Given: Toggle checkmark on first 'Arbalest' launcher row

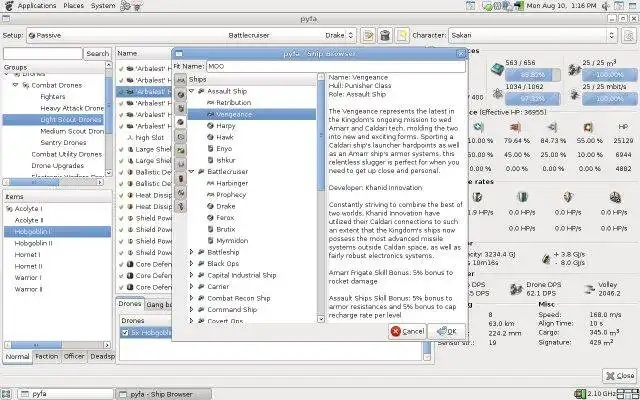Looking at the screenshot, I should point(121,70).
